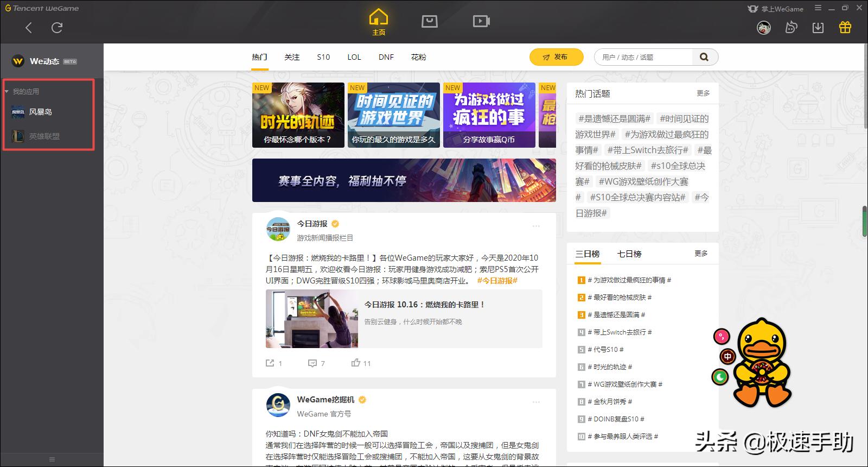The height and width of the screenshot is (467, 868).
Task: Switch to 七日榜 ranking tab
Action: tap(629, 254)
